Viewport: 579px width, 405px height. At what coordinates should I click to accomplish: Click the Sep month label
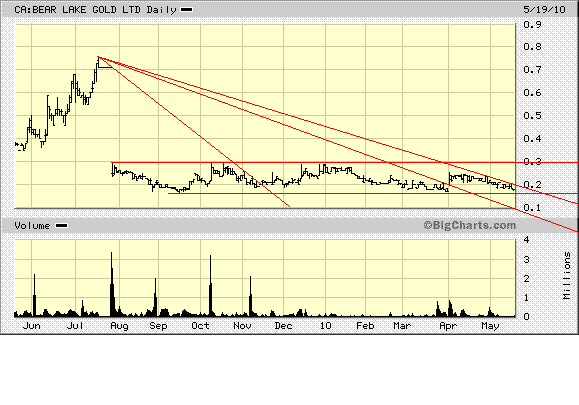click(158, 326)
